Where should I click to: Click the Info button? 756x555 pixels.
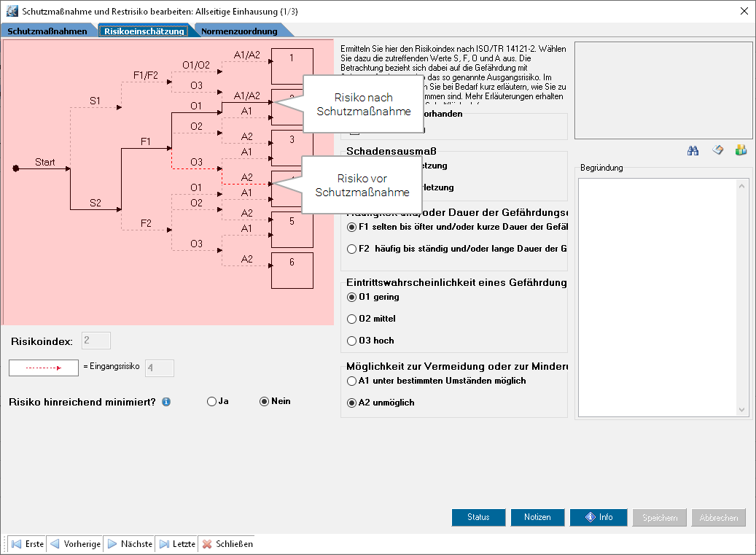[598, 517]
